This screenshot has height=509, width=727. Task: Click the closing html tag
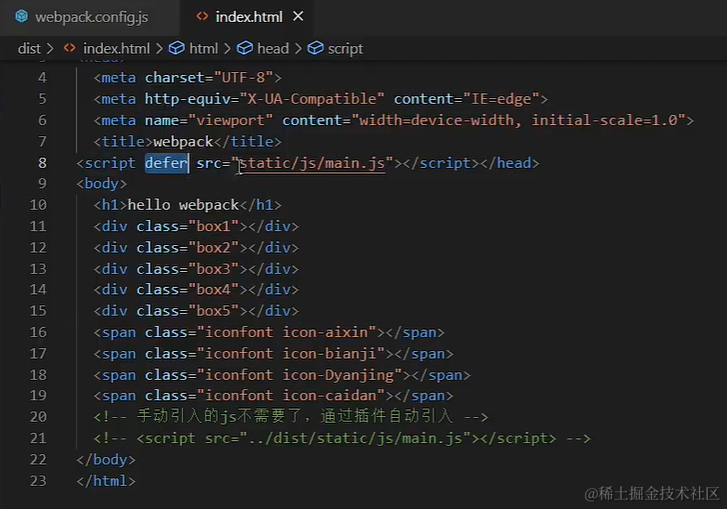[x=106, y=481]
